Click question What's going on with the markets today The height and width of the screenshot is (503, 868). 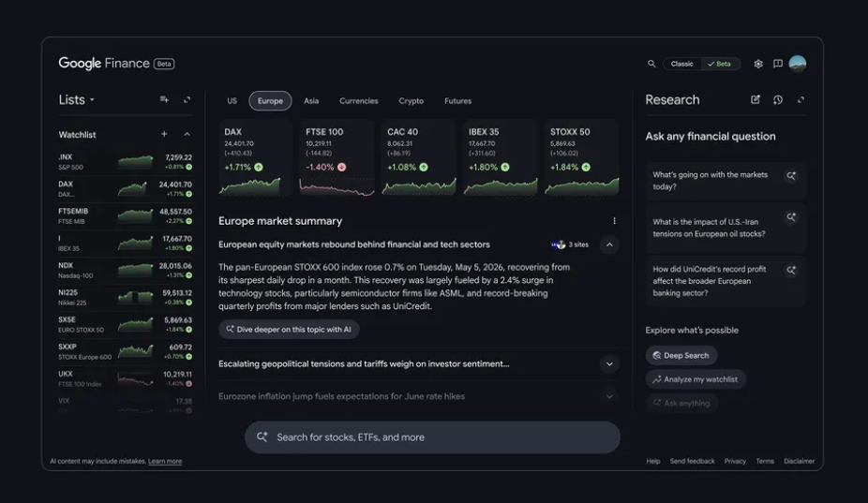pos(726,181)
